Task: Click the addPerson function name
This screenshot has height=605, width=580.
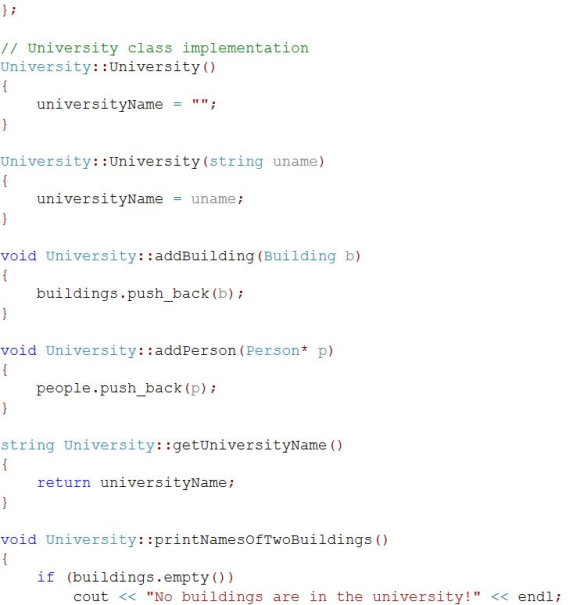Action: 195,350
